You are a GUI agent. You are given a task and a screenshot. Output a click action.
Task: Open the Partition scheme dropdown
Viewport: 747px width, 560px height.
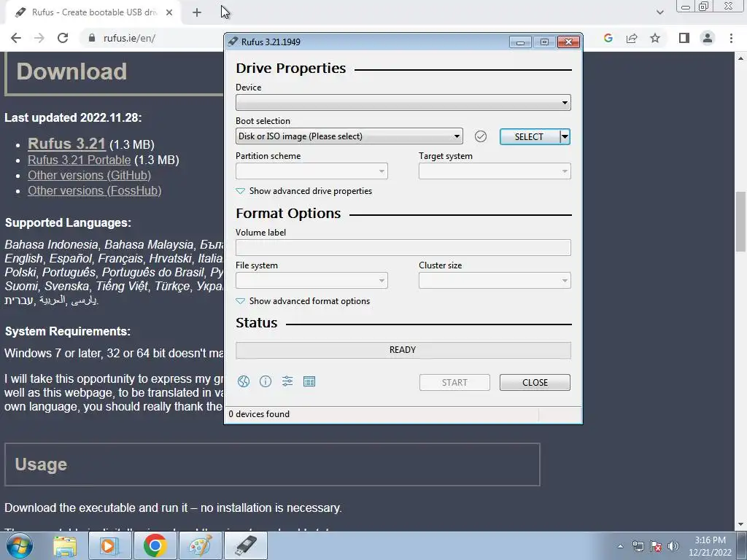tap(311, 171)
